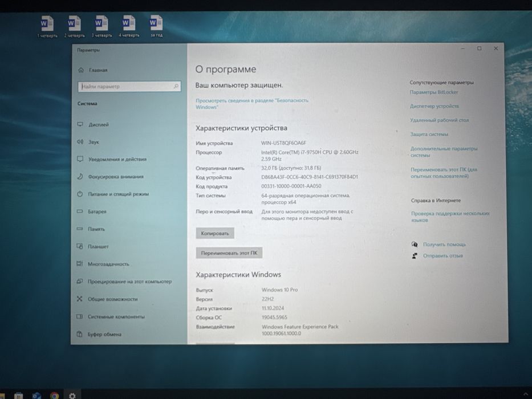Click the Системные компоненты icon
The height and width of the screenshot is (399, 532).
79,316
